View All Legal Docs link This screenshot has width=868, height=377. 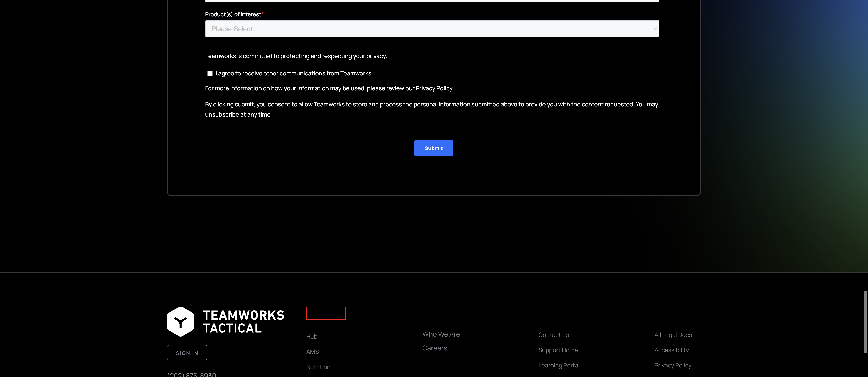point(673,335)
